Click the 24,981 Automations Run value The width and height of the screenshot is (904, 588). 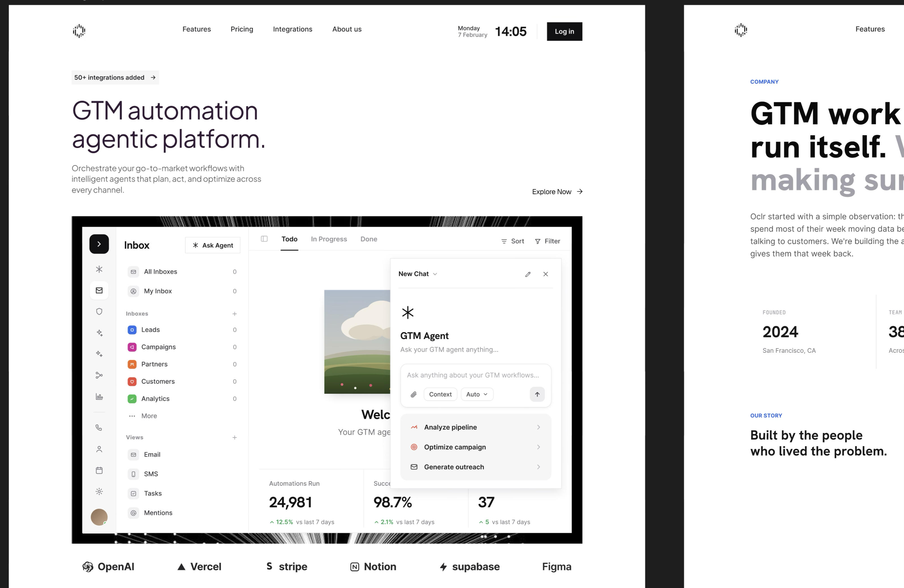(x=291, y=502)
